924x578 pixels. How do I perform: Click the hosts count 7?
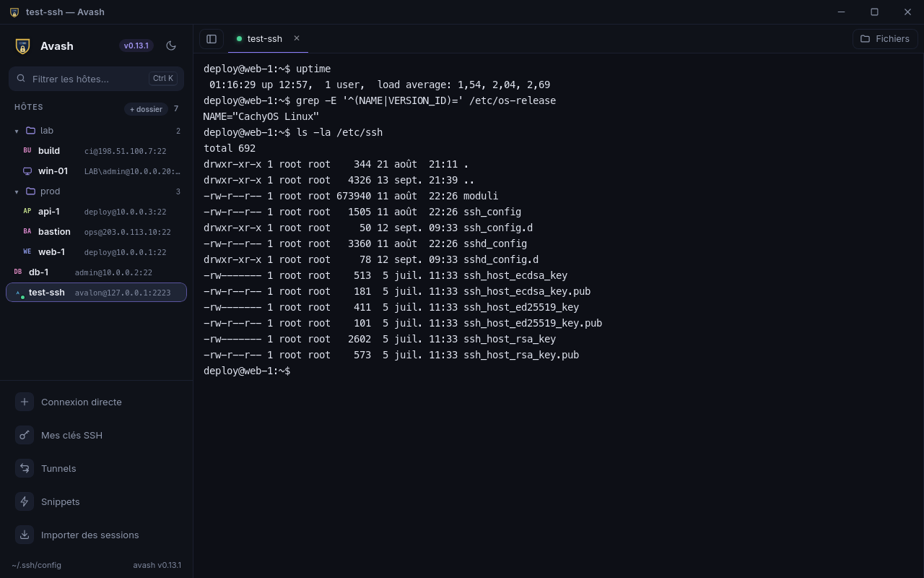coord(176,109)
